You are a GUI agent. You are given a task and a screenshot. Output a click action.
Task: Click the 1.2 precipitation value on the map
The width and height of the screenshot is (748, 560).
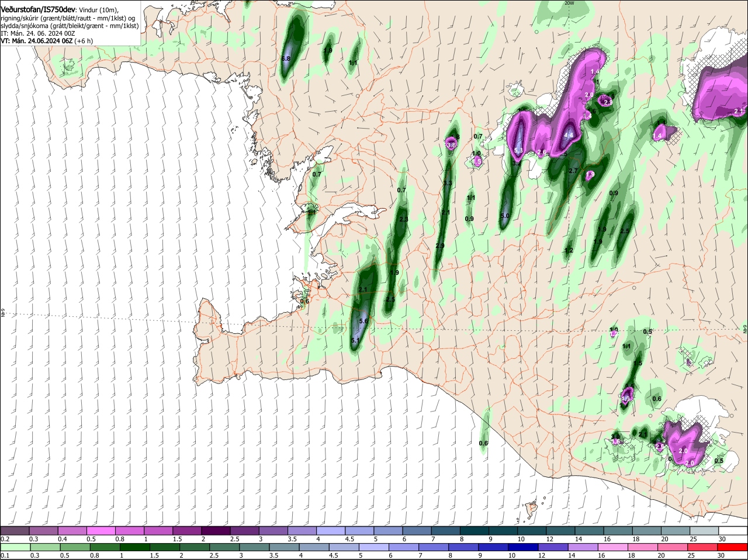point(569,250)
